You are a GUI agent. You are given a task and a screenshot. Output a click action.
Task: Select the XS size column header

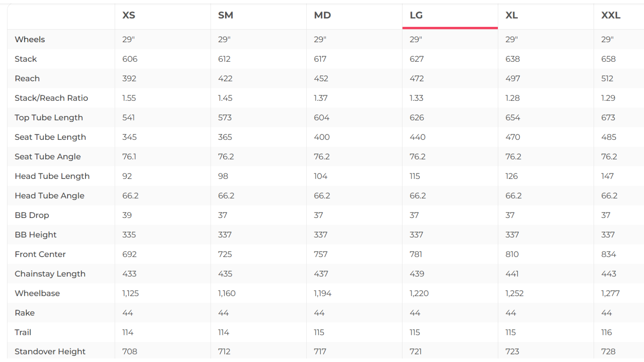(129, 16)
